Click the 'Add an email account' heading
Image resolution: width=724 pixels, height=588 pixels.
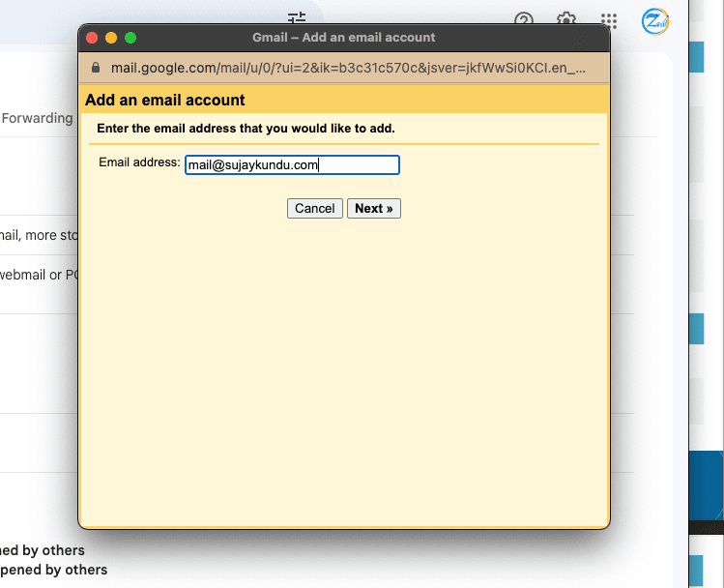(165, 100)
